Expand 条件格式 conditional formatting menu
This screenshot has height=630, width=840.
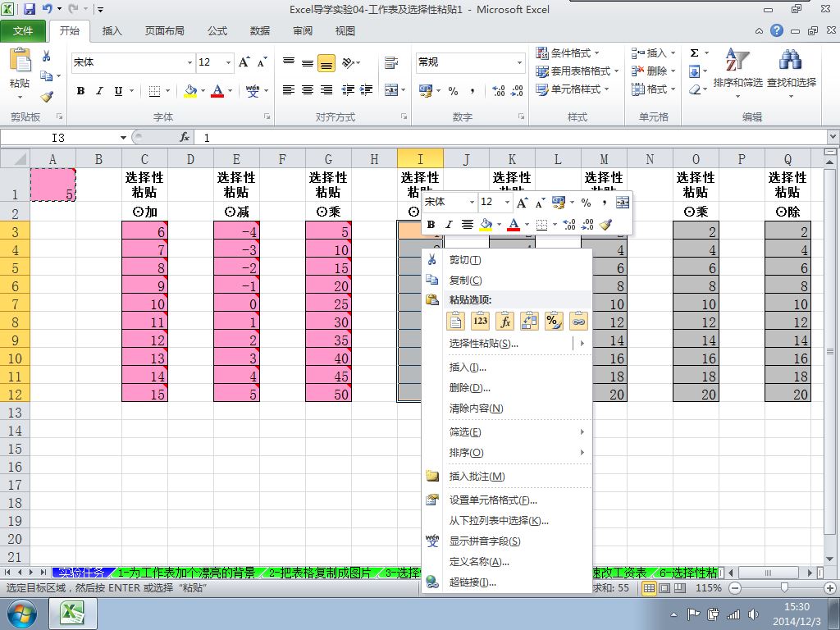pyautogui.click(x=568, y=52)
